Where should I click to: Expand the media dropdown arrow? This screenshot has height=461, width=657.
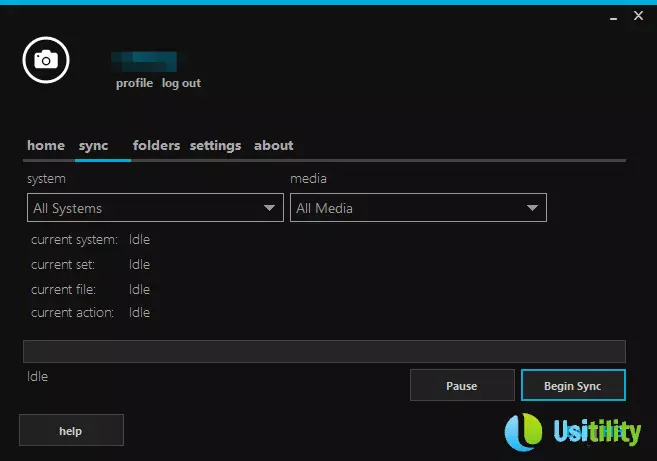532,208
